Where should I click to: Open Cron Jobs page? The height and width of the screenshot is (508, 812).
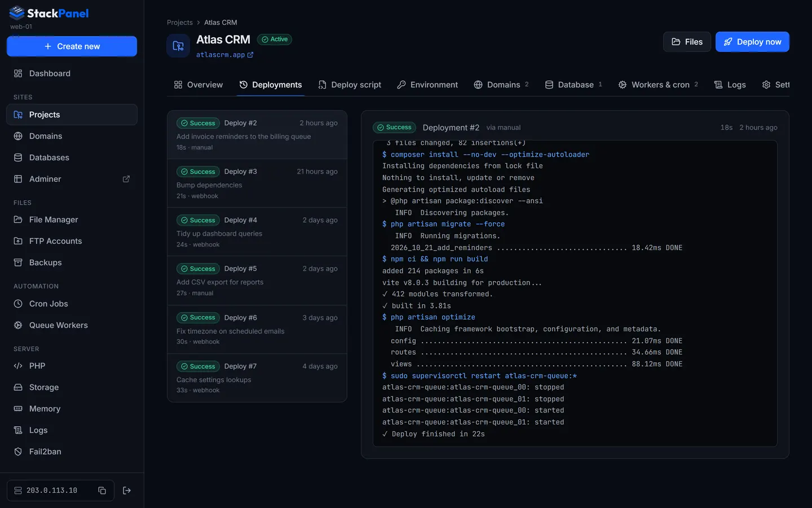(72, 304)
